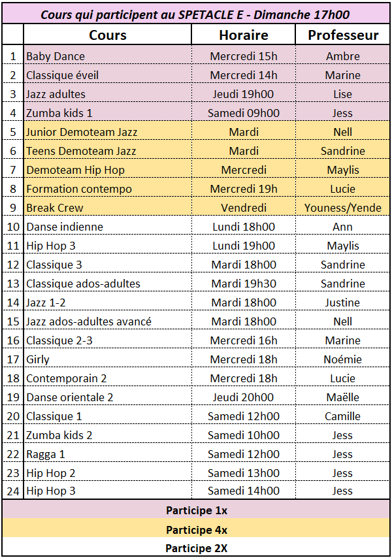This screenshot has height=558, width=392.
Task: Click the white Participe 2X legend
Action: click(196, 548)
